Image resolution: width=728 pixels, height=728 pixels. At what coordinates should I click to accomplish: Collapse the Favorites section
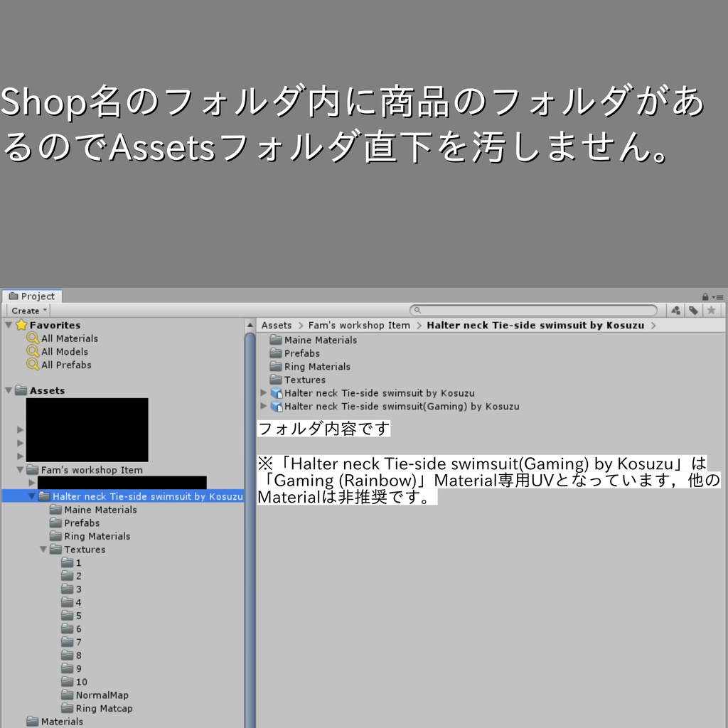pos(7,325)
